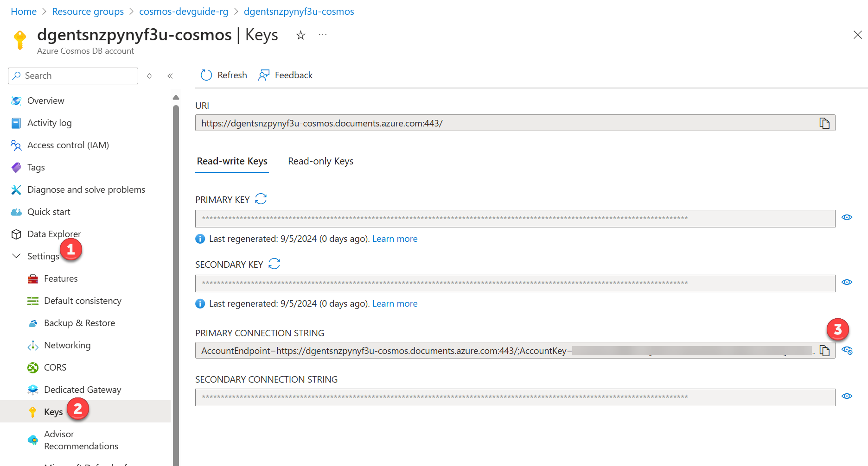Copy the primary connection string

824,351
